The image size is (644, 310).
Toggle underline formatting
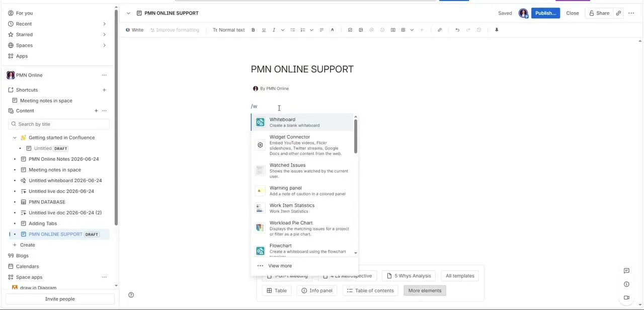pyautogui.click(x=264, y=30)
